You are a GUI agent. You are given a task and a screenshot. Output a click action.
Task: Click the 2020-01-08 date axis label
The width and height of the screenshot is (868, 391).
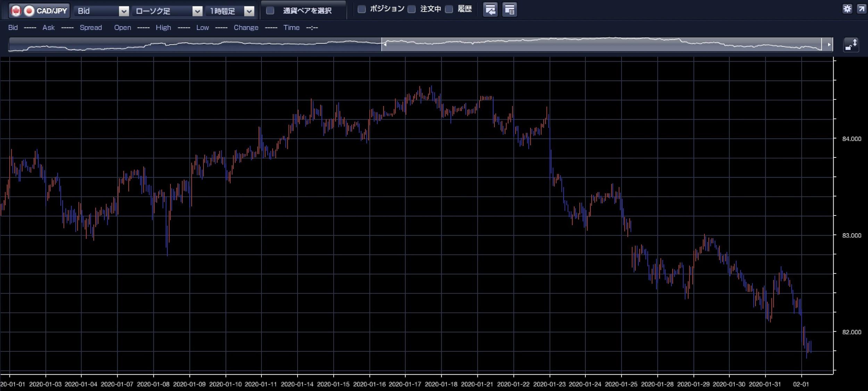(153, 384)
